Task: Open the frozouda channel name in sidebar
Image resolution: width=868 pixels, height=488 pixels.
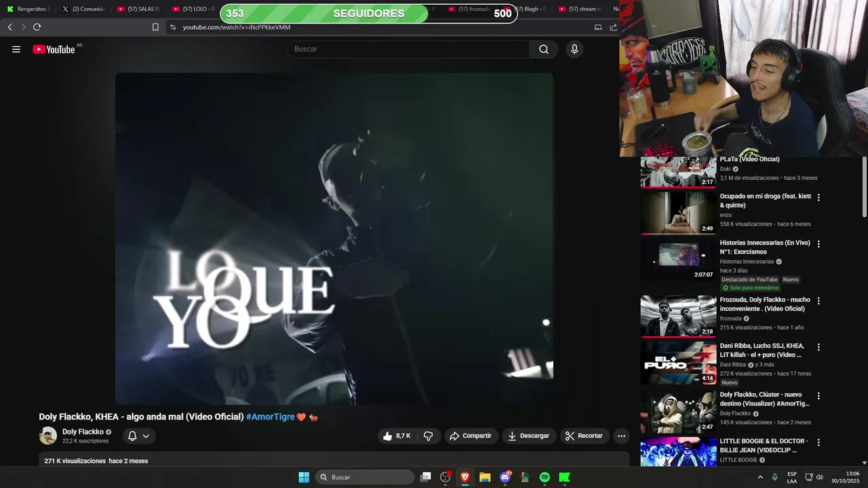Action: coord(730,319)
